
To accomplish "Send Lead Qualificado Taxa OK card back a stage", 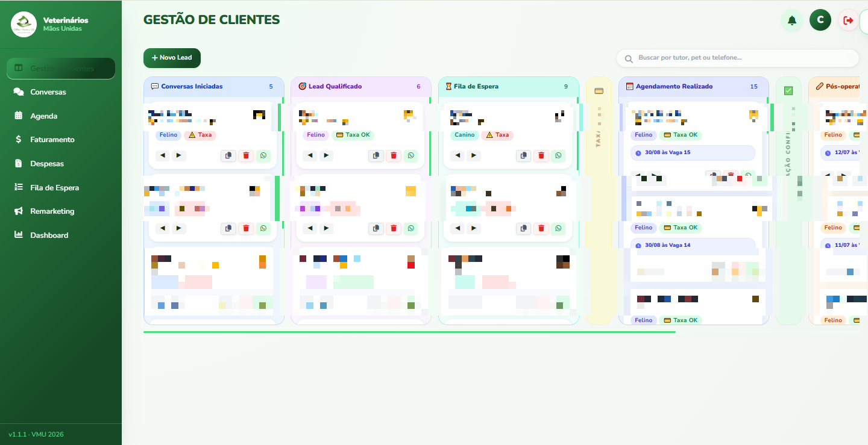I will [310, 155].
